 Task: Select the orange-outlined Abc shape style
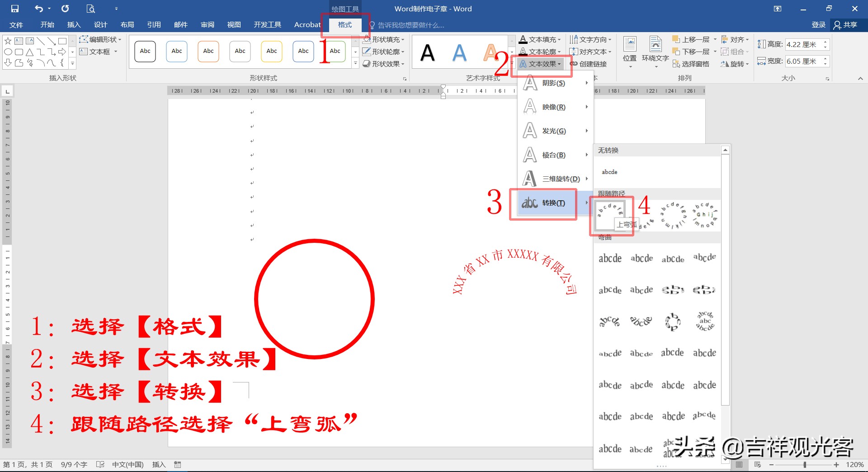pos(208,51)
